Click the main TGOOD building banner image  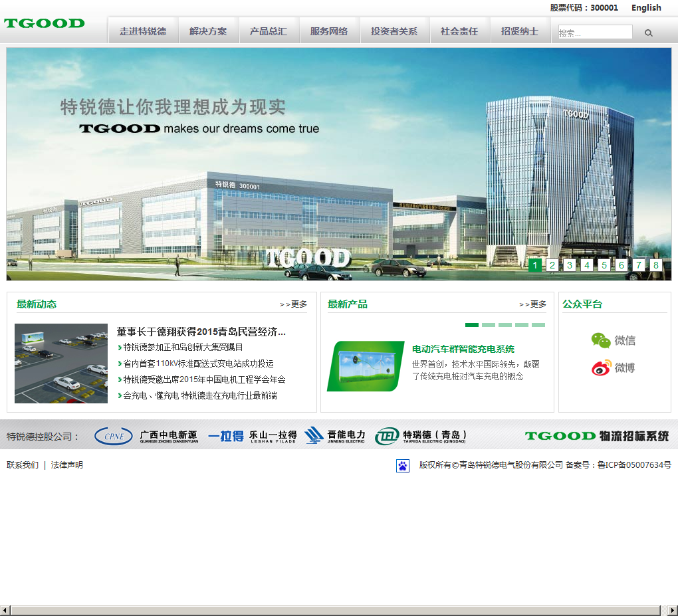tap(338, 164)
